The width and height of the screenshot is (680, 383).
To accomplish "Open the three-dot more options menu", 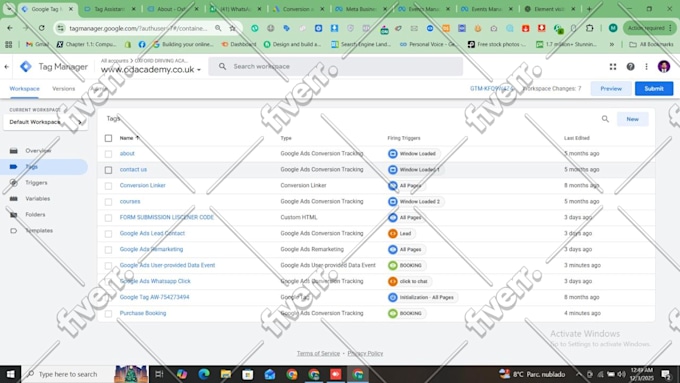I will tap(646, 66).
